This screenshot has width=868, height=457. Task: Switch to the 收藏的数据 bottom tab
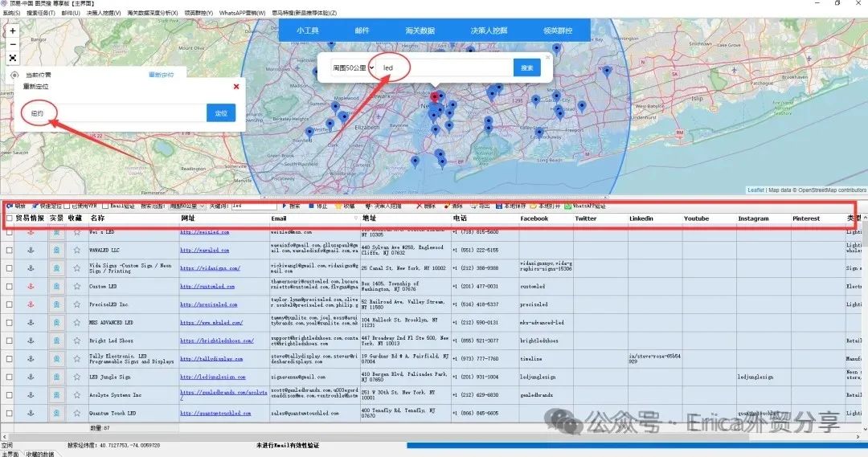(x=40, y=455)
